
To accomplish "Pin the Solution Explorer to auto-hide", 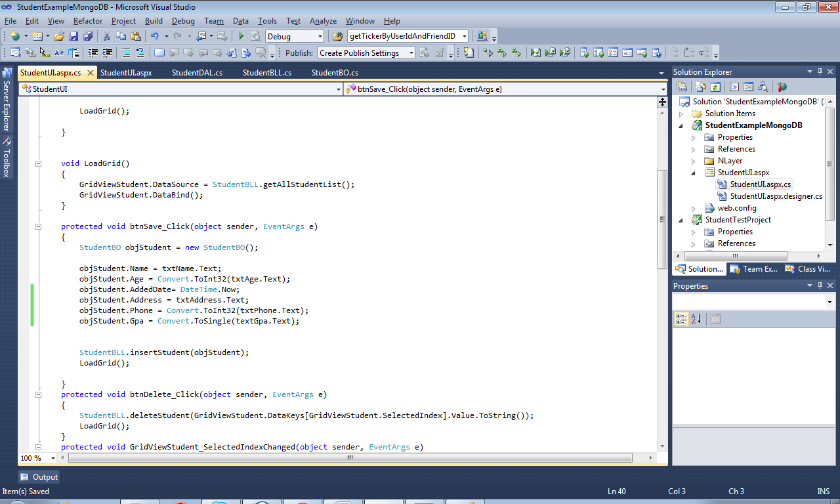I will tap(819, 72).
